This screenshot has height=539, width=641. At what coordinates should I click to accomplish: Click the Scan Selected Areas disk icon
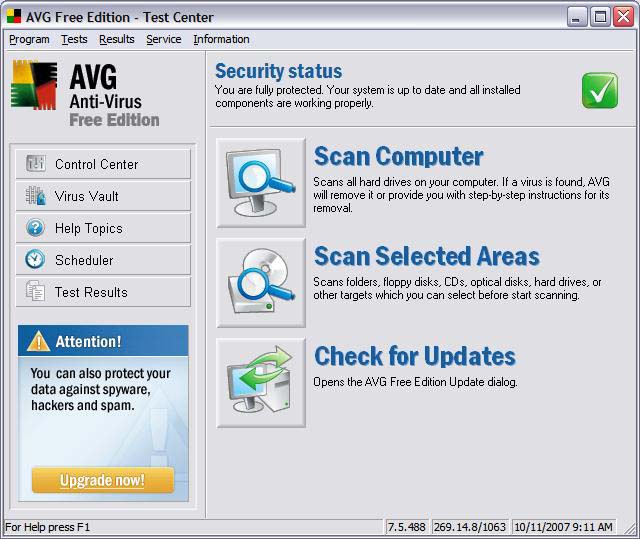[x=261, y=282]
